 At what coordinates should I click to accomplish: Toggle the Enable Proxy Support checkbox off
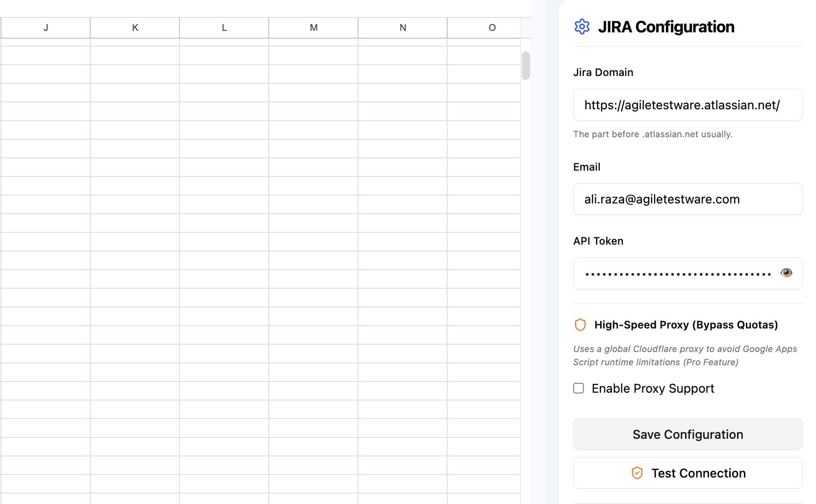click(578, 388)
